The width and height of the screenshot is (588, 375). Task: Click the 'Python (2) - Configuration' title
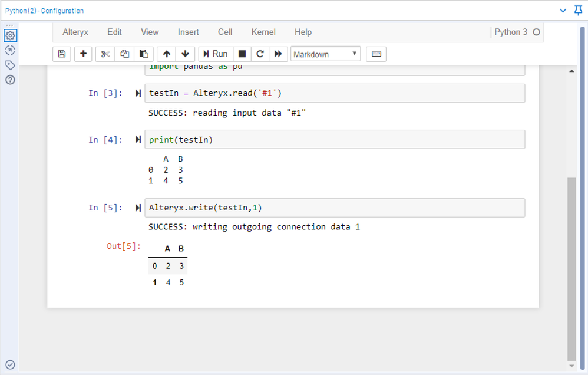pyautogui.click(x=45, y=11)
